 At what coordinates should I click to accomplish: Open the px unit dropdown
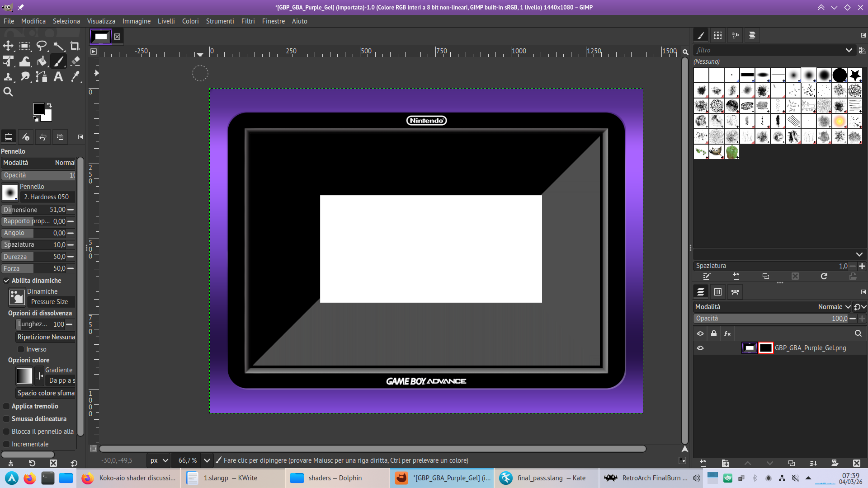point(159,460)
